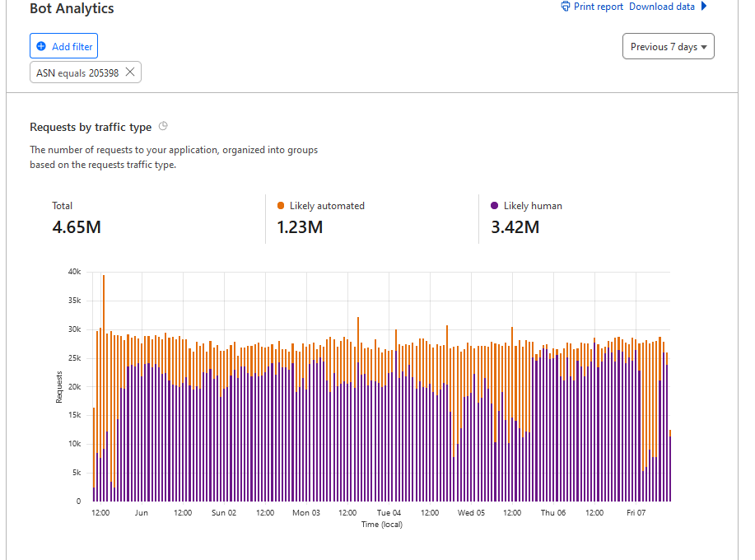Click the 40k y-axis label

coord(75,272)
